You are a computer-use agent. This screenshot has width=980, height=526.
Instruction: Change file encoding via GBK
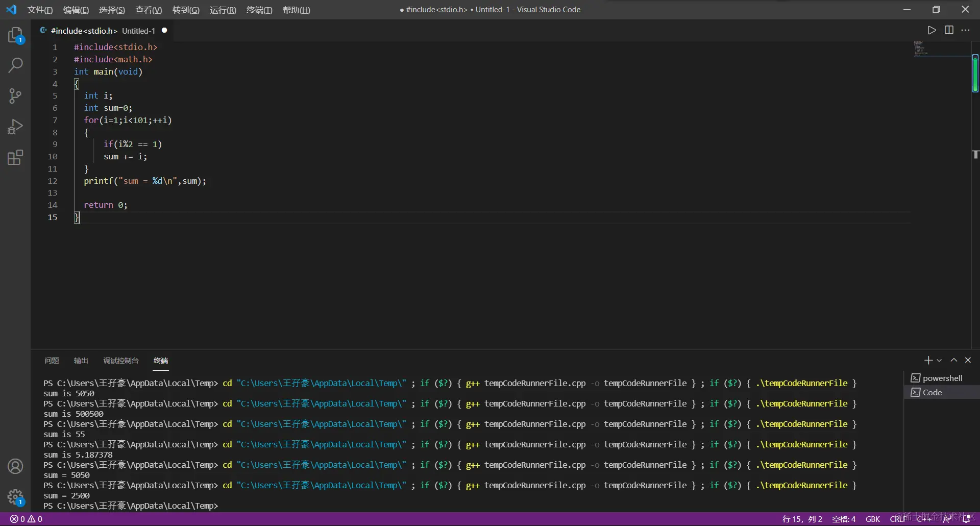coord(873,519)
